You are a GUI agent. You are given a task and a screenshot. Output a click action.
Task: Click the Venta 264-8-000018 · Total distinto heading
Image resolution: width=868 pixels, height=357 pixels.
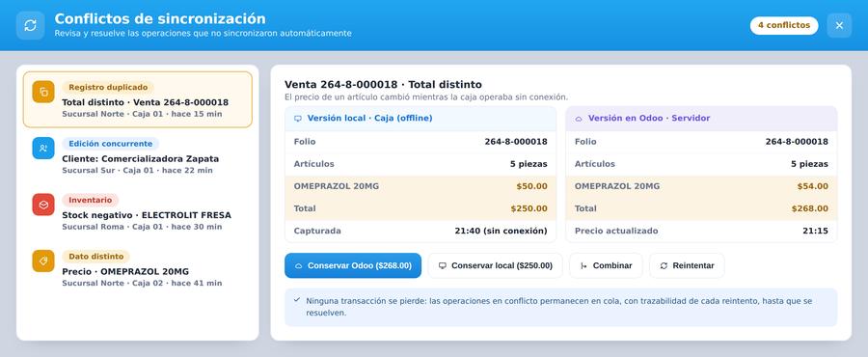point(383,85)
